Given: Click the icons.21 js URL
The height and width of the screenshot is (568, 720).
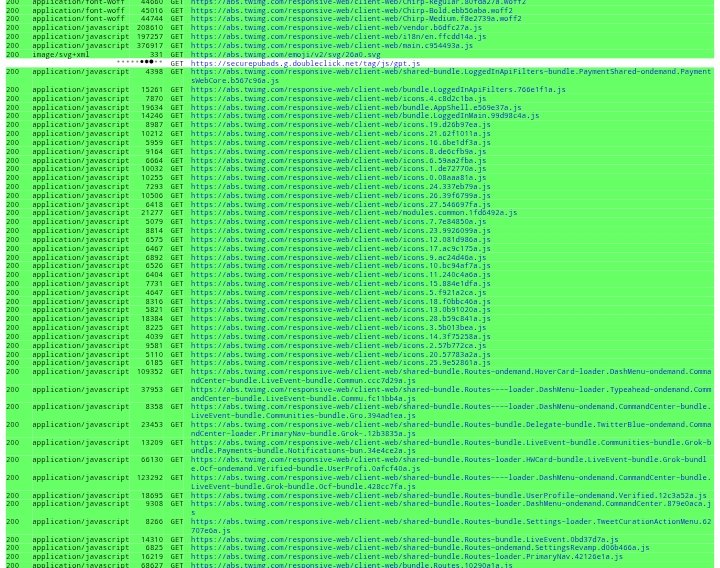Looking at the screenshot, I should 341,134.
